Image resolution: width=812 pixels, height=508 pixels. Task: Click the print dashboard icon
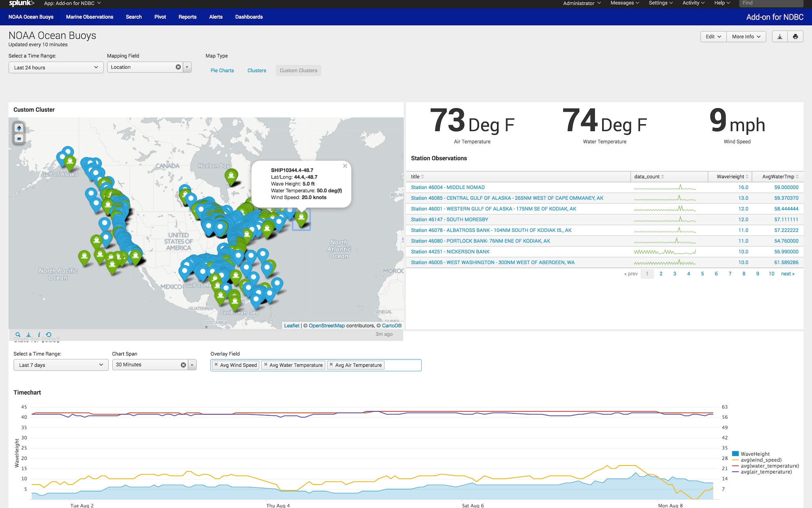[x=795, y=37]
